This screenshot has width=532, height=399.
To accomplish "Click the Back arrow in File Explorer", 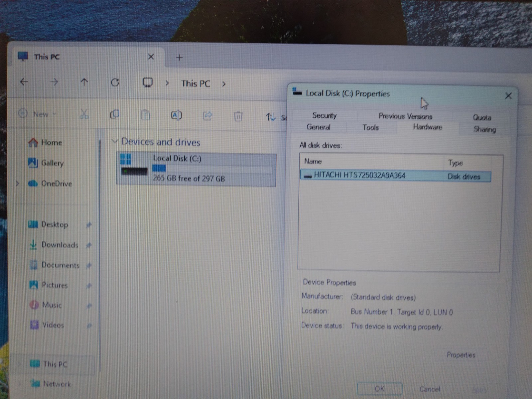I will click(x=24, y=82).
